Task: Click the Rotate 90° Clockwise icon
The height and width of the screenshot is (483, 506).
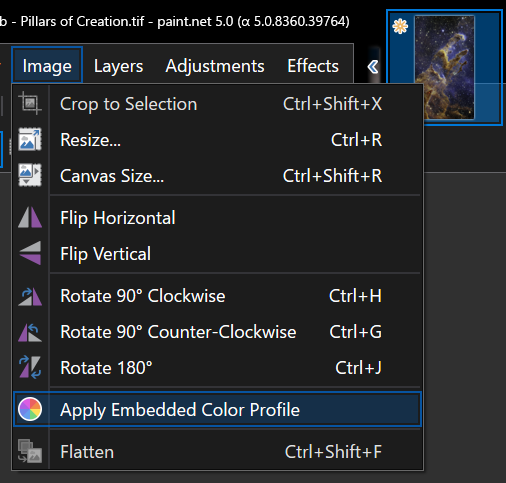Action: coord(30,296)
